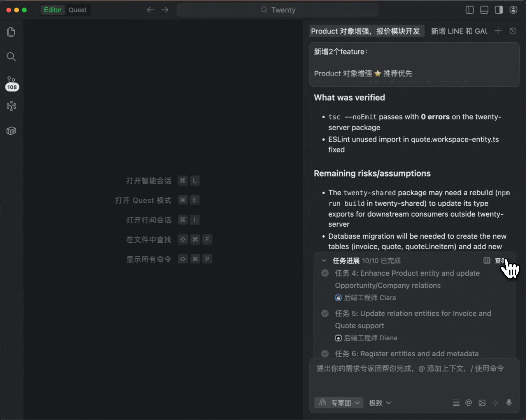Open the Explorer files icon in sidebar
The image size is (526, 420).
pos(11,32)
